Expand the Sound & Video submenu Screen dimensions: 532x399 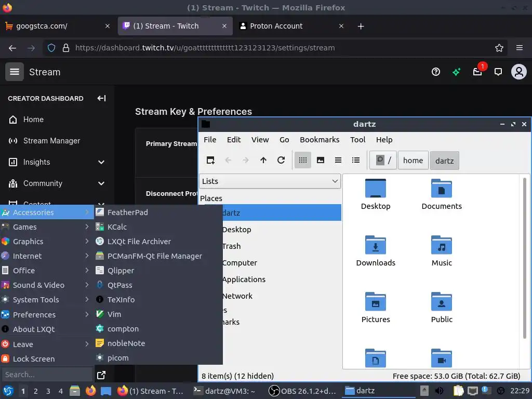(47, 285)
